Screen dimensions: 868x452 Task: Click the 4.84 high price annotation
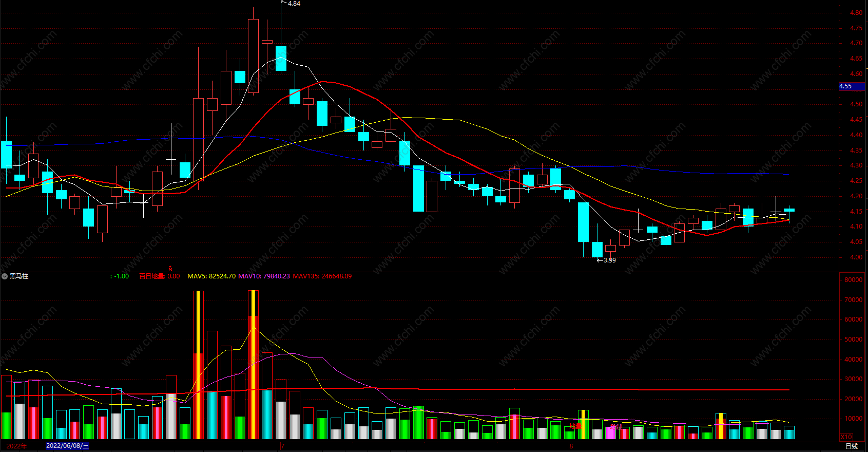click(x=294, y=4)
